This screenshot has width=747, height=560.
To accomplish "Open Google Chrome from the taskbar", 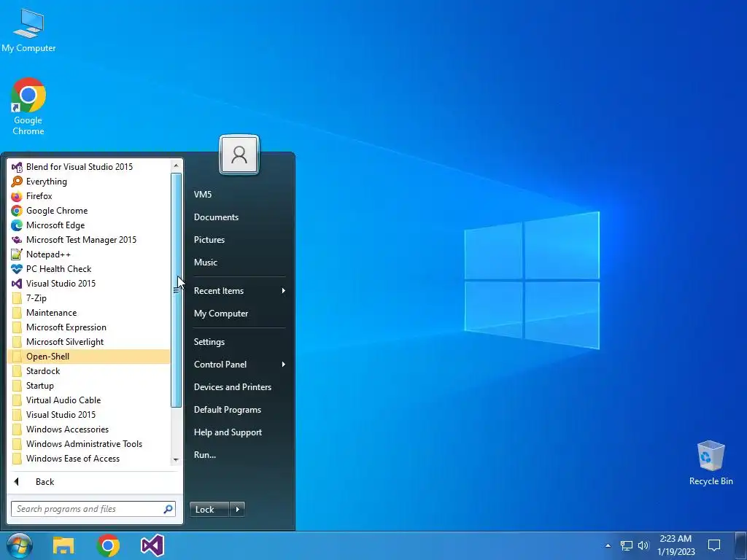I will [108, 545].
